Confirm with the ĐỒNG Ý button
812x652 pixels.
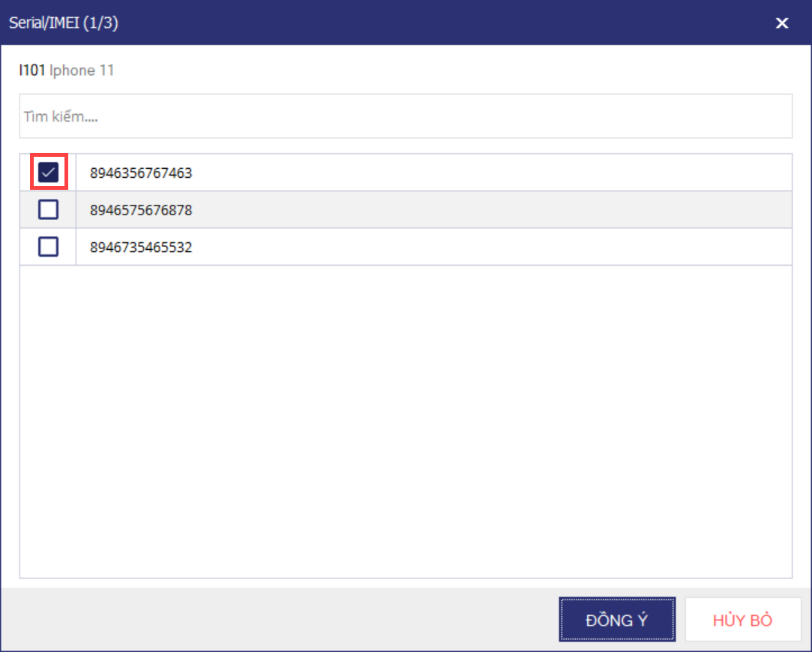617,619
